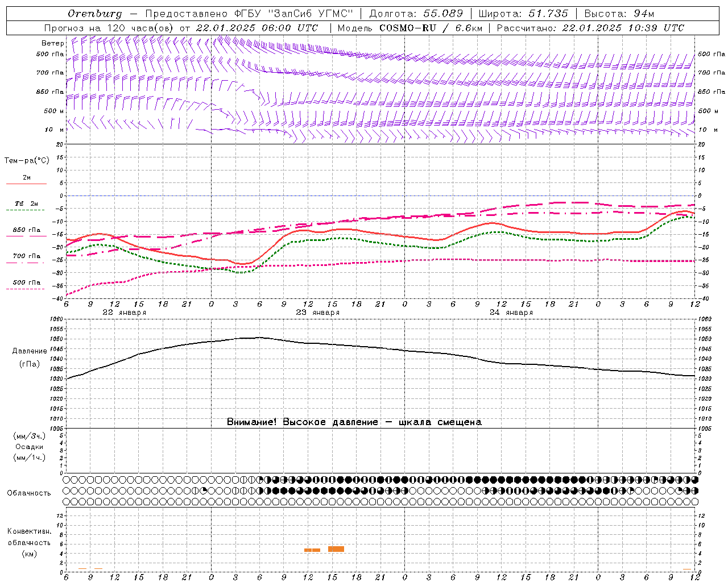The image size is (728, 582).
Task: Click the 'Тем-ра(°C)' temperature panel label
Action: point(27,161)
